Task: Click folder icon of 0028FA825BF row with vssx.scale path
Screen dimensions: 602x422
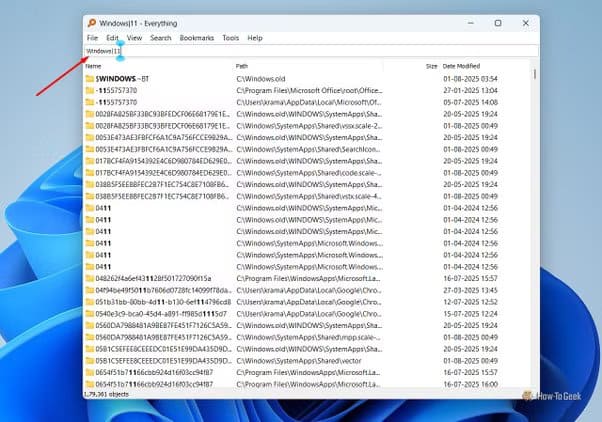Action: pos(90,126)
